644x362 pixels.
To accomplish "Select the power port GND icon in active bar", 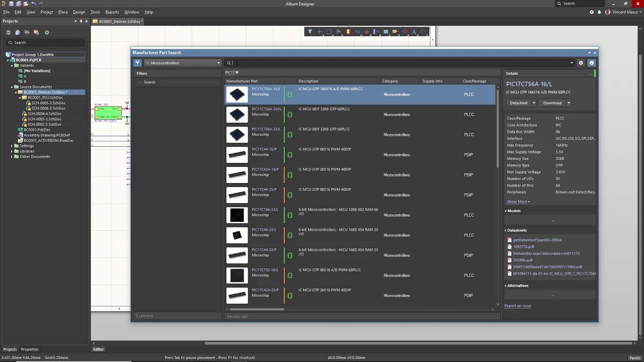I will click(x=367, y=32).
